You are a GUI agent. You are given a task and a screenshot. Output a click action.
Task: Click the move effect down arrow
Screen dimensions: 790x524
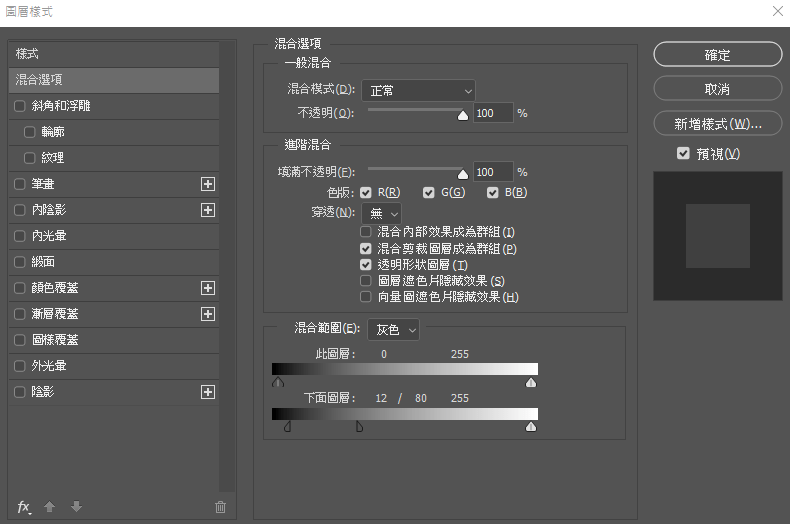(77, 506)
